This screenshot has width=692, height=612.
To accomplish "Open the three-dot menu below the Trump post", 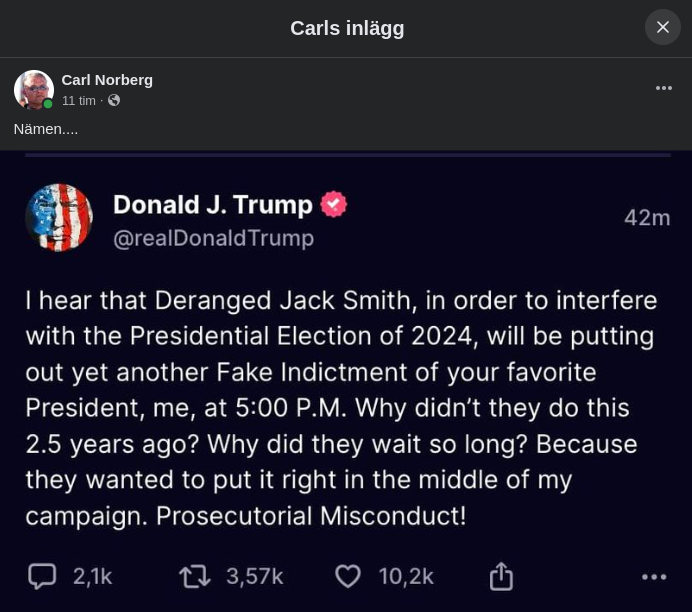I will (x=654, y=577).
